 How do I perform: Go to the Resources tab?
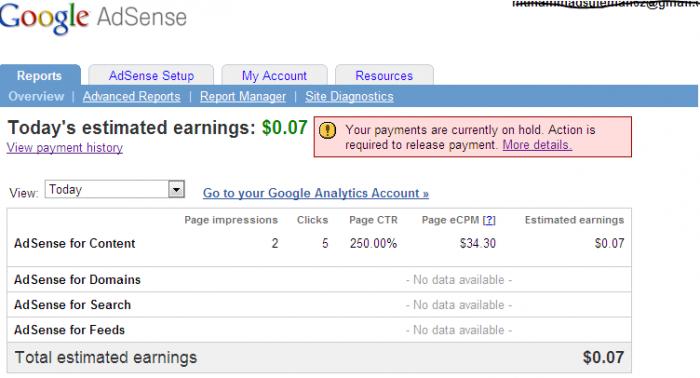pyautogui.click(x=384, y=75)
